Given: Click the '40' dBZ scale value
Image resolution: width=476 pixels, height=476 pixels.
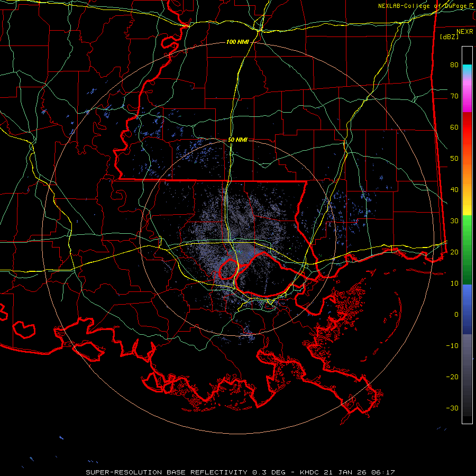Looking at the screenshot, I should [x=454, y=190].
